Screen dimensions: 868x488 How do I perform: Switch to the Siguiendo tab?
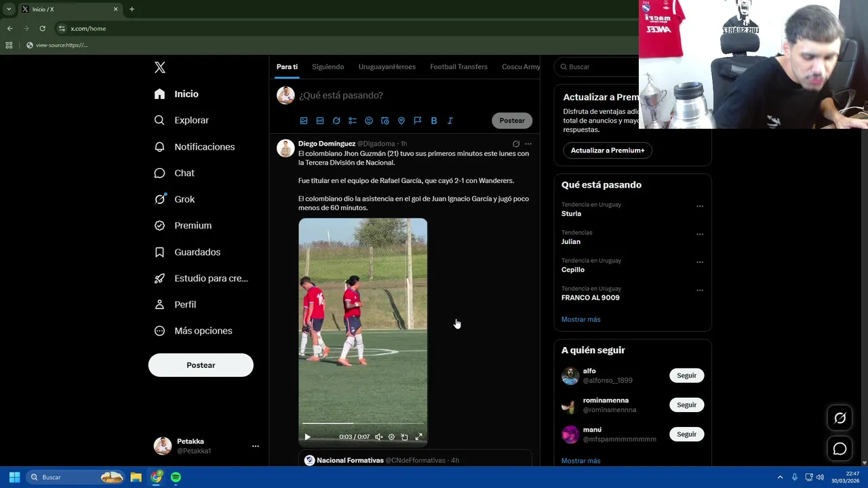click(x=328, y=66)
